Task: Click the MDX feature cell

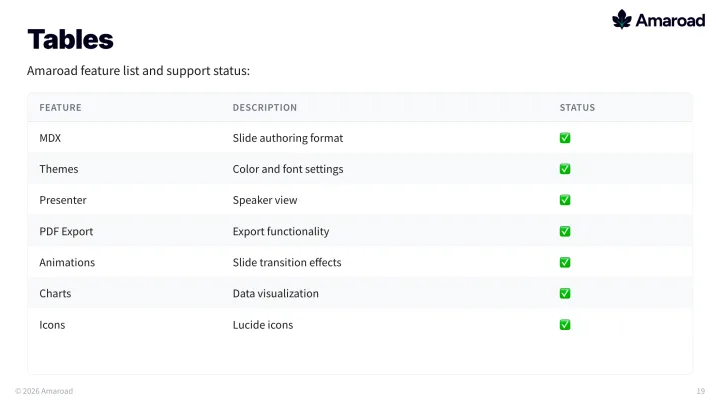Action: pyautogui.click(x=50, y=138)
